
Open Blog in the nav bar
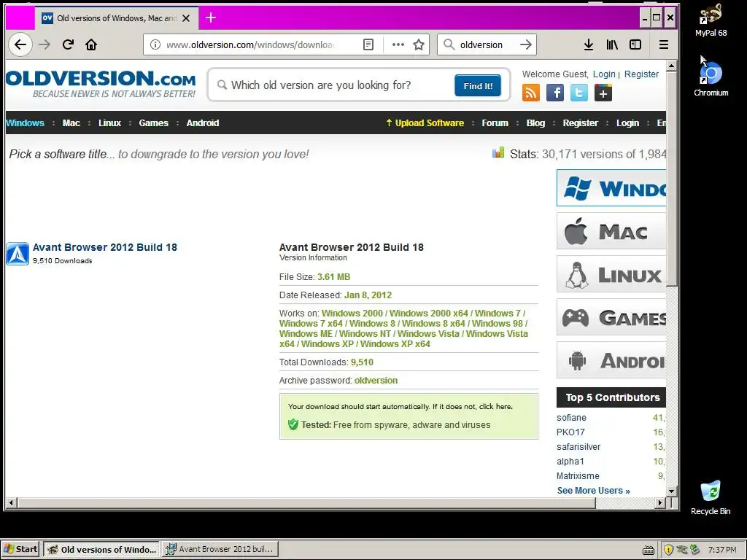point(535,122)
